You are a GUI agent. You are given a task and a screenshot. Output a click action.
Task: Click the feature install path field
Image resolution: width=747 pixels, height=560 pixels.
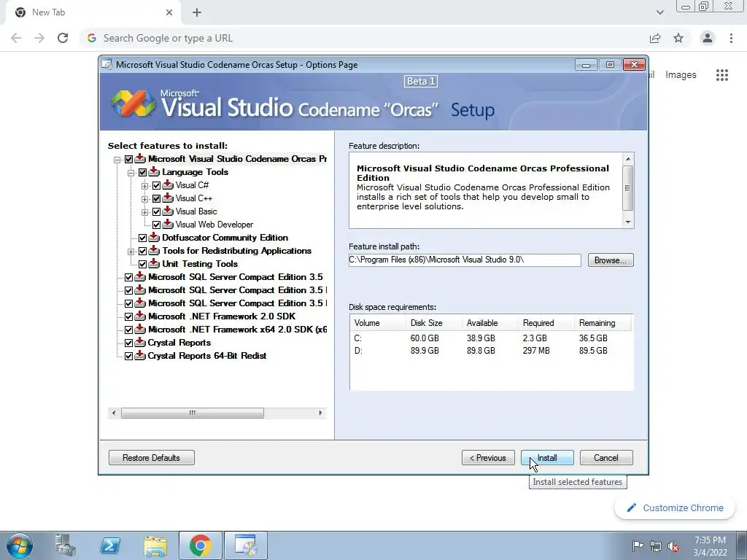(465, 260)
